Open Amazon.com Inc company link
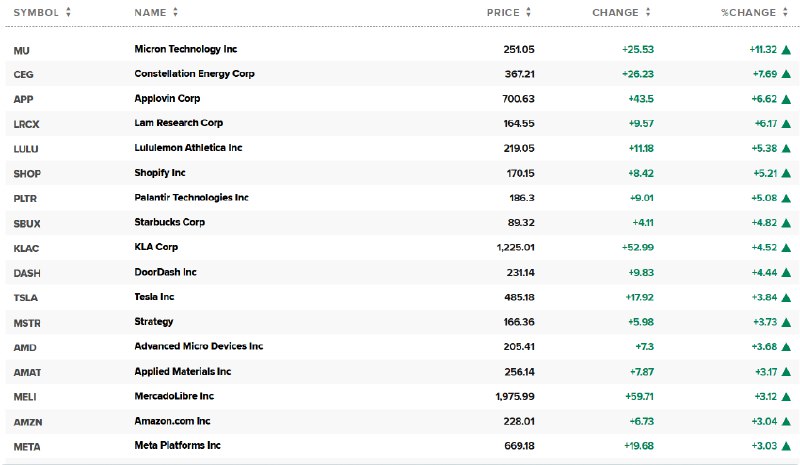 (172, 421)
